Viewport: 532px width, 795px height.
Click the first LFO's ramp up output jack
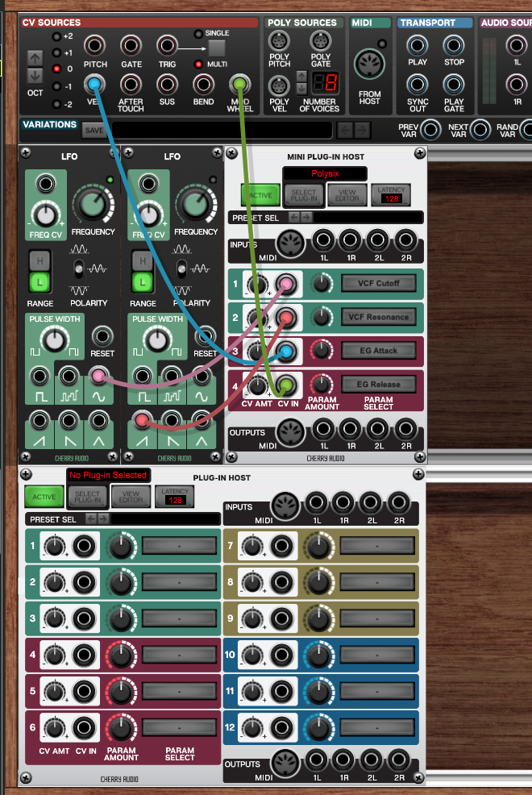pyautogui.click(x=39, y=420)
